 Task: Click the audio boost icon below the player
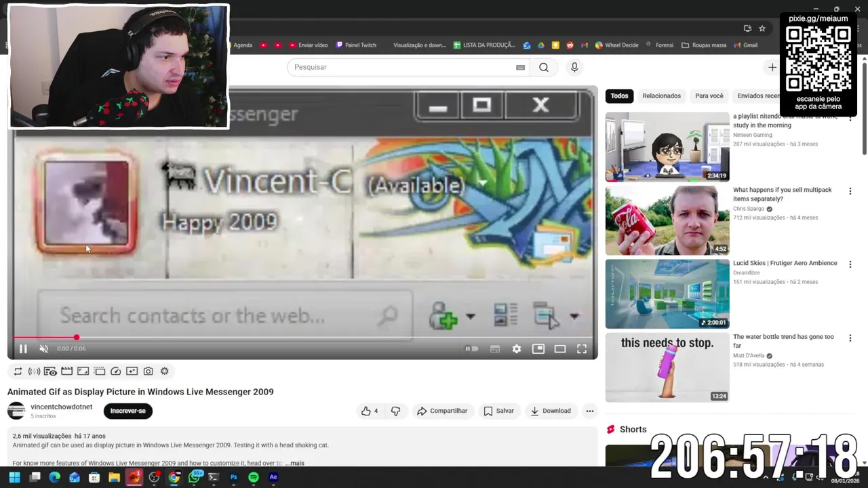[34, 371]
